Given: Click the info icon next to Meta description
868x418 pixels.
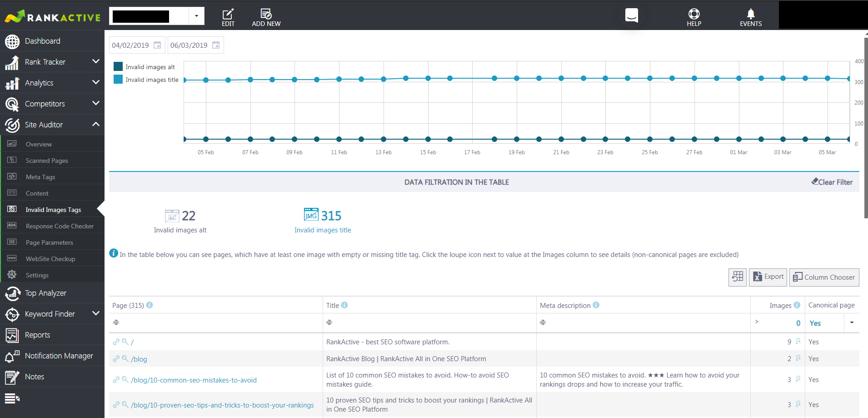Looking at the screenshot, I should click(x=596, y=305).
